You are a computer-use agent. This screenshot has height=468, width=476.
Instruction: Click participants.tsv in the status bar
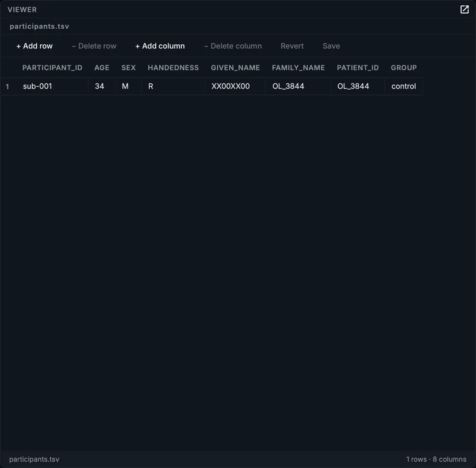point(34,459)
